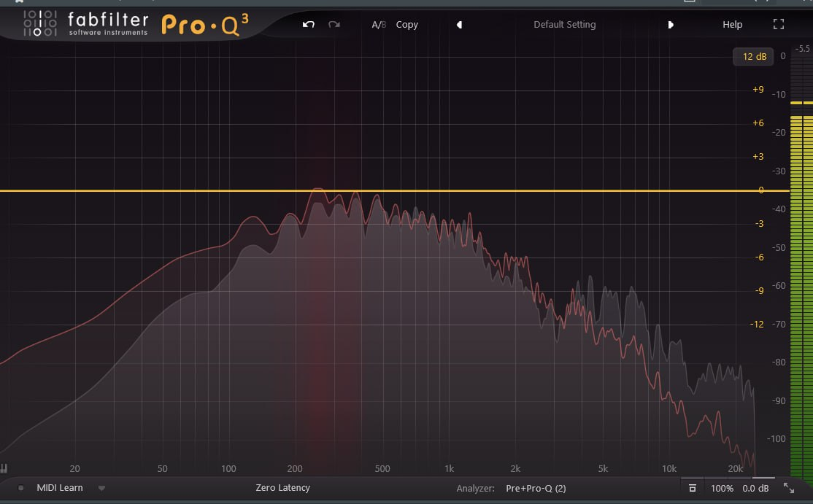Click the -12 dB scale label
This screenshot has height=504, width=813.
coord(757,324)
